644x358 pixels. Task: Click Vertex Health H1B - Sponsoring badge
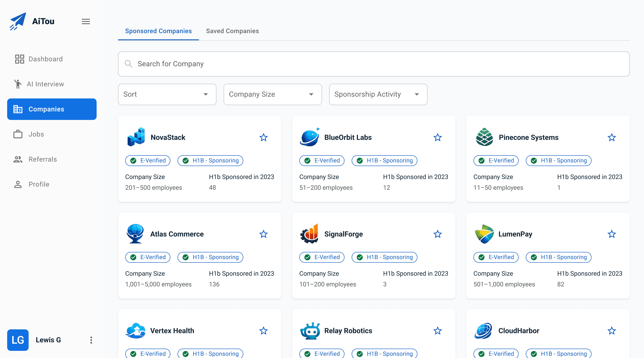[210, 354]
